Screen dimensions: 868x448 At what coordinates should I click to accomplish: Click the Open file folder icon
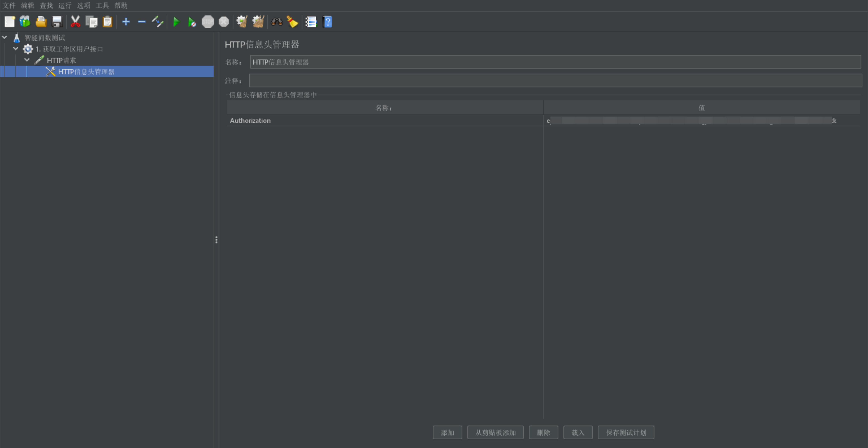tap(41, 22)
